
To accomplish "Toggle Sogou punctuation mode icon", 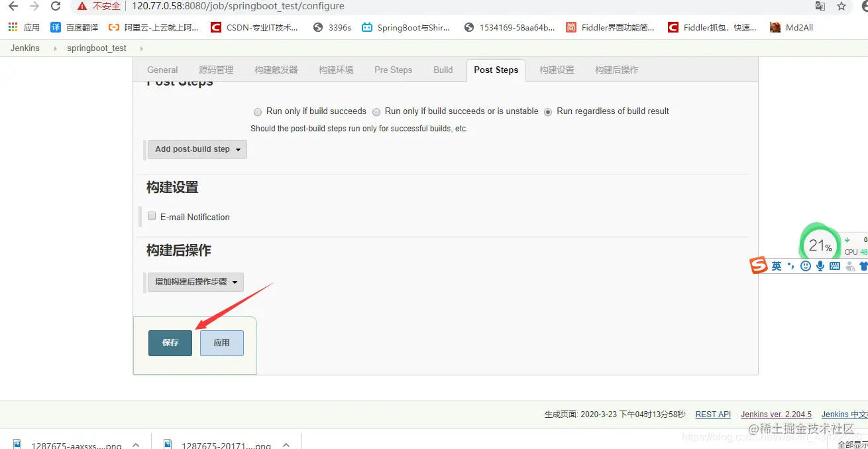I will coord(791,266).
